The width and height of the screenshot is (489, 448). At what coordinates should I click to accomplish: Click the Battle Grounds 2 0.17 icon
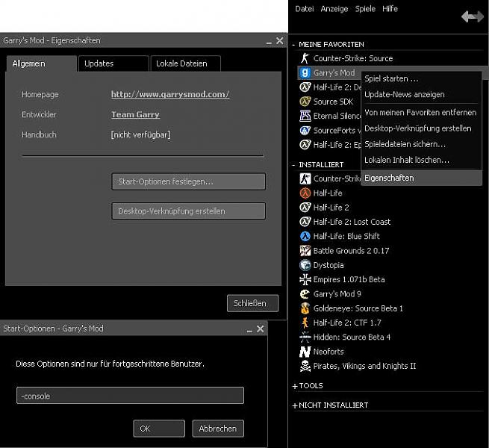(x=305, y=251)
